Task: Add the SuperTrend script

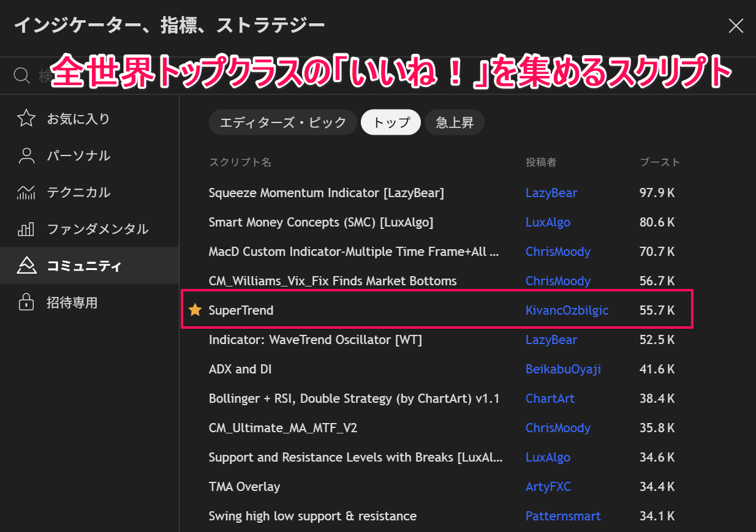Action: point(241,310)
